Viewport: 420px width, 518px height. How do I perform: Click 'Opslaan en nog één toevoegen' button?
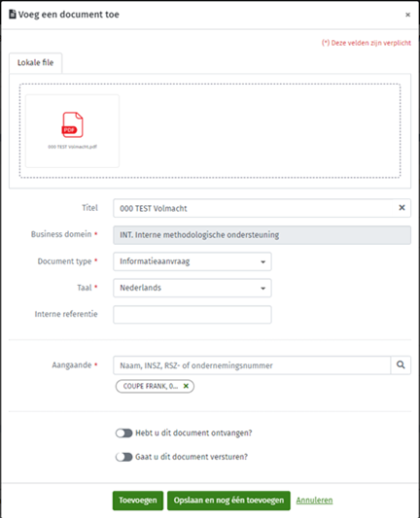[x=228, y=501]
